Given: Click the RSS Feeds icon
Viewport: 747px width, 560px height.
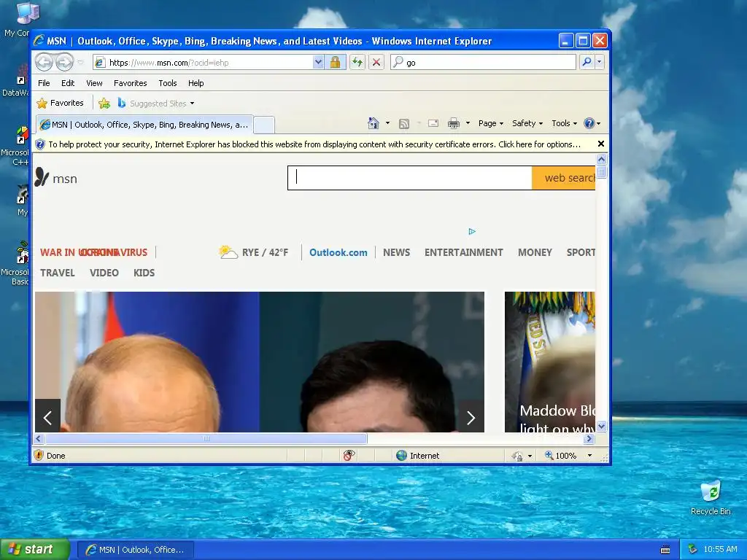Looking at the screenshot, I should click(x=404, y=124).
